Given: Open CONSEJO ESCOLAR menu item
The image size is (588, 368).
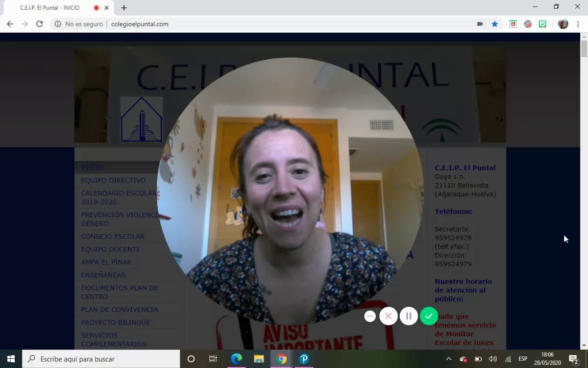Looking at the screenshot, I should (113, 236).
